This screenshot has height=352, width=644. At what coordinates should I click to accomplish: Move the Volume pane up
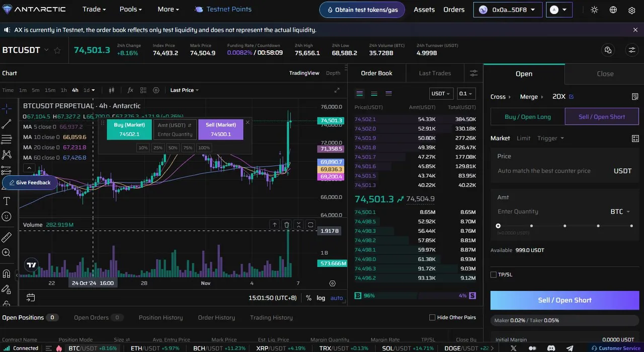click(274, 225)
